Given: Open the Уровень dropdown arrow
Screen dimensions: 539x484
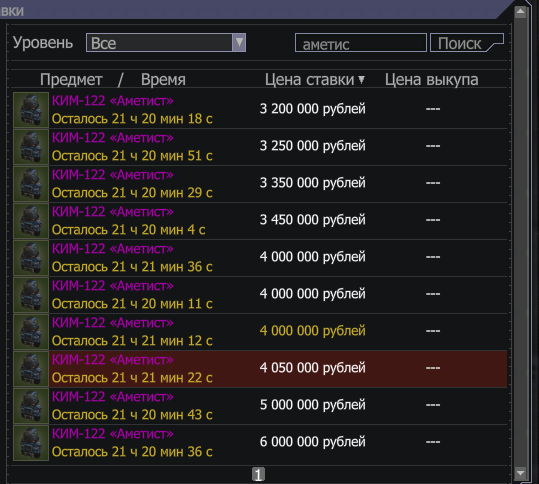Looking at the screenshot, I should 239,43.
